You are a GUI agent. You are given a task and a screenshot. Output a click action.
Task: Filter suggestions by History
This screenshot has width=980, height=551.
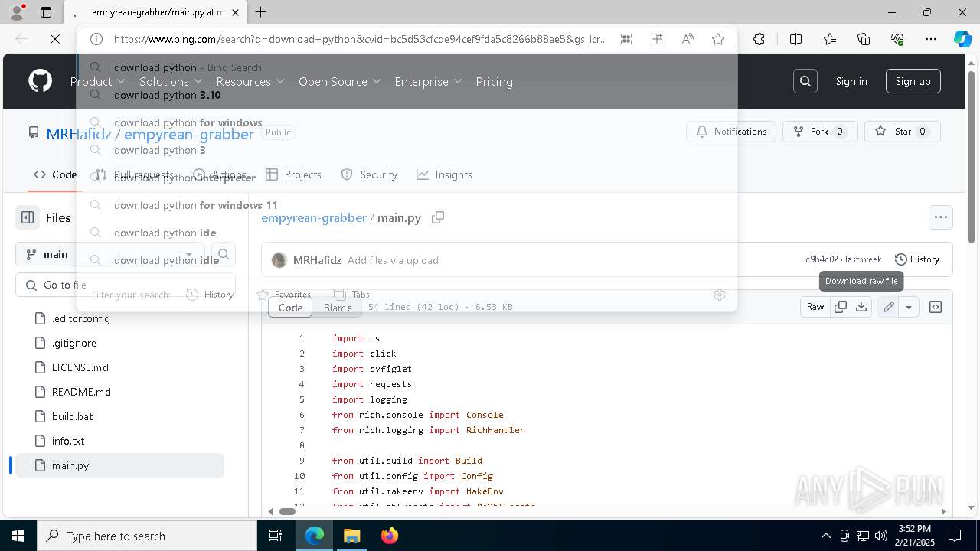(x=210, y=295)
